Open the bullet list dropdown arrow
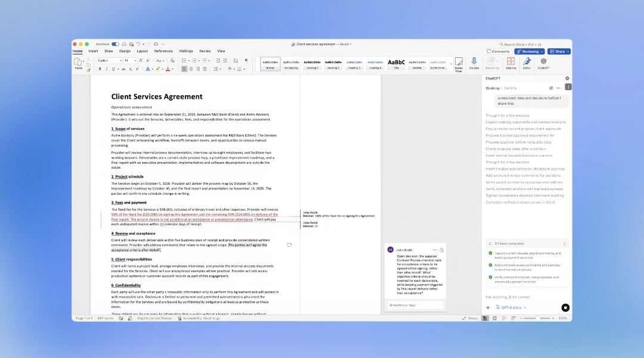The height and width of the screenshot is (358, 644). pos(189,61)
